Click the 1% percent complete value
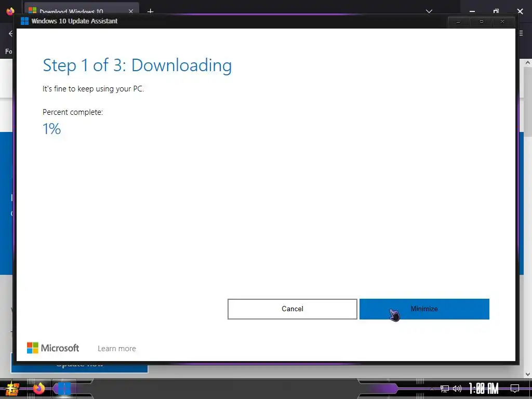Screen dimensions: 532x399 pos(51,129)
